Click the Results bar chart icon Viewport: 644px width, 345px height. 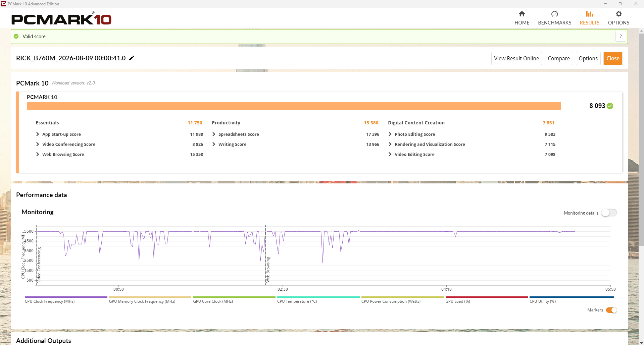pyautogui.click(x=590, y=14)
